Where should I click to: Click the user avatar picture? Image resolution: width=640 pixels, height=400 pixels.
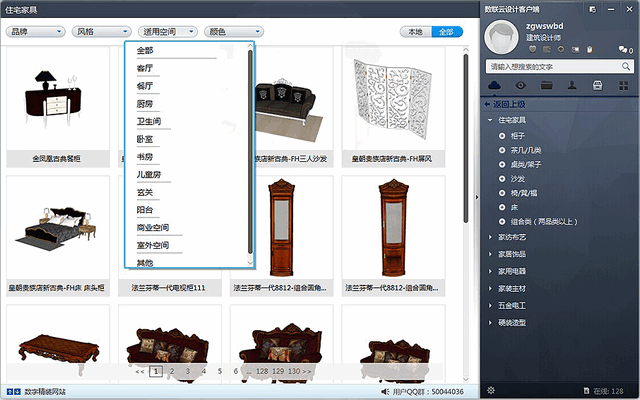502,37
